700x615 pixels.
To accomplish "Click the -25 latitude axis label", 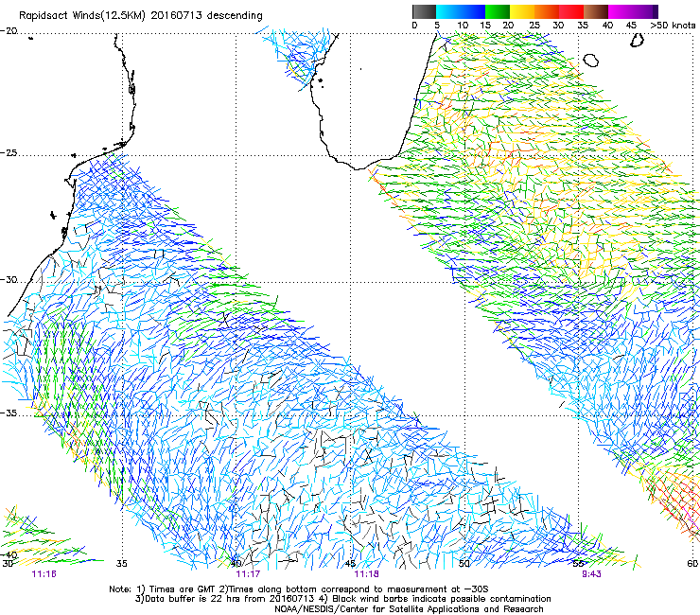I will (x=9, y=152).
